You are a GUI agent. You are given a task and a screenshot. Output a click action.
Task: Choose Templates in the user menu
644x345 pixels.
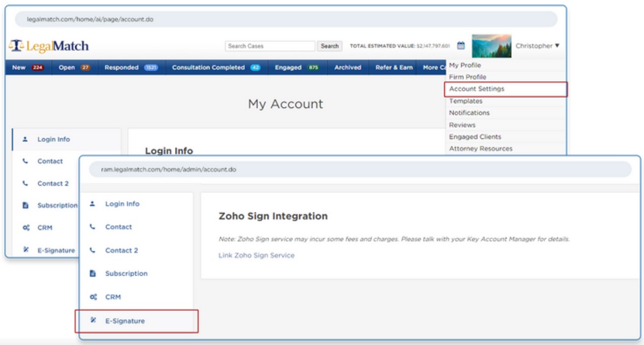click(465, 101)
